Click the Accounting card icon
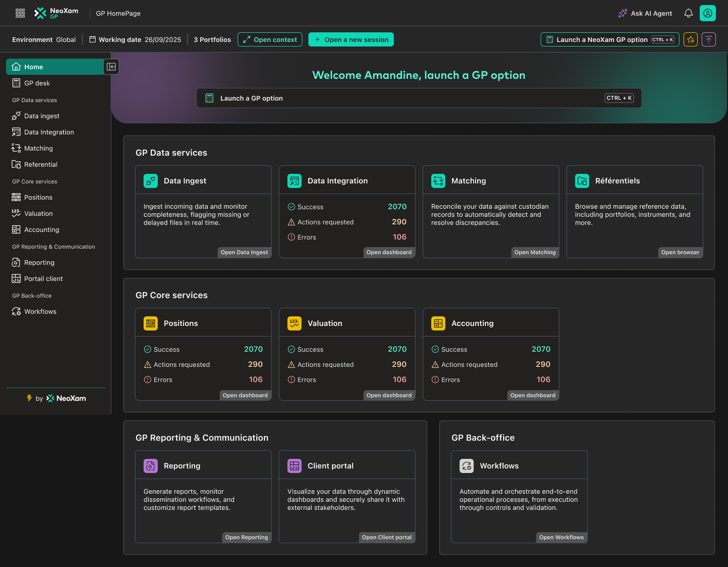The width and height of the screenshot is (728, 567). coord(438,323)
